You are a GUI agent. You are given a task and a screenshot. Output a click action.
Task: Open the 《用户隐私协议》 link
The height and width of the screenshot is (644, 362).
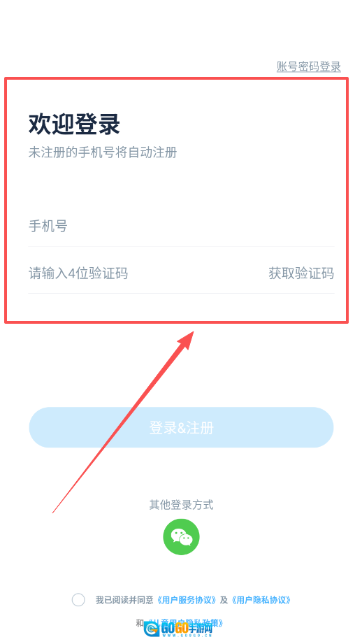(261, 600)
